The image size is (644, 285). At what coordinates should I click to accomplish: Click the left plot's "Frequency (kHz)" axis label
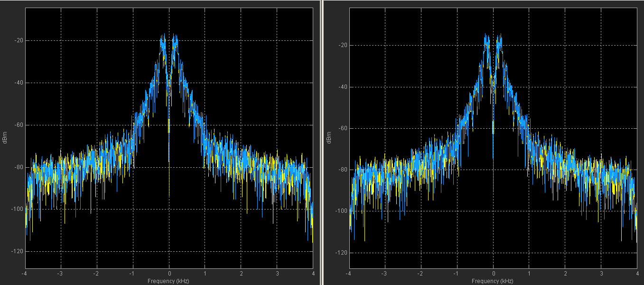click(x=168, y=281)
